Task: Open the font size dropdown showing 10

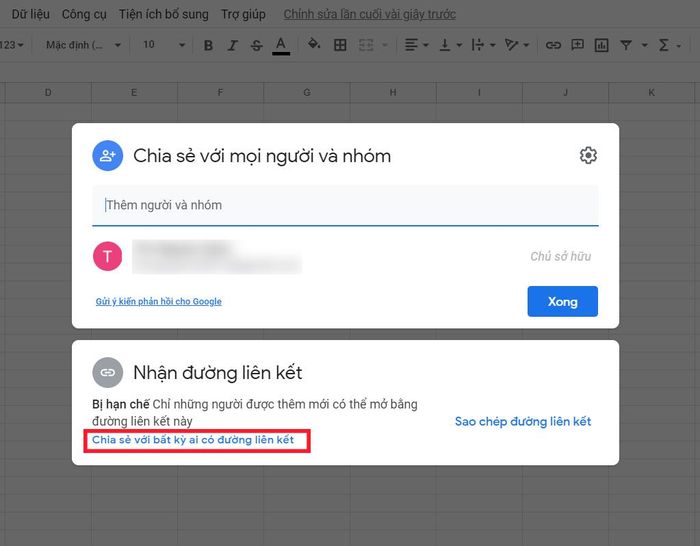Action: coord(163,45)
